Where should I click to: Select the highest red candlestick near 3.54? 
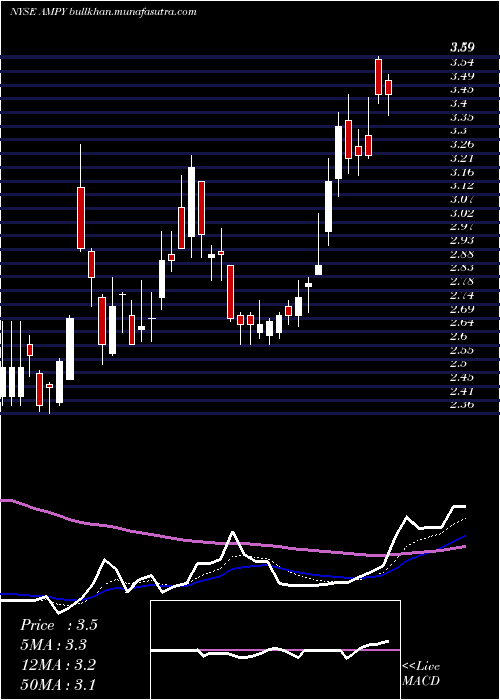click(378, 77)
